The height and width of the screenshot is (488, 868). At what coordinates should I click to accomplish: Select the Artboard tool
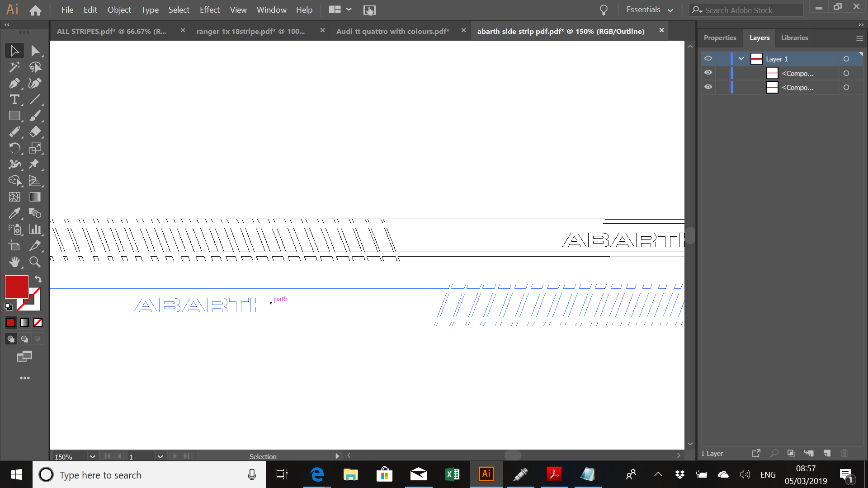pyautogui.click(x=14, y=246)
